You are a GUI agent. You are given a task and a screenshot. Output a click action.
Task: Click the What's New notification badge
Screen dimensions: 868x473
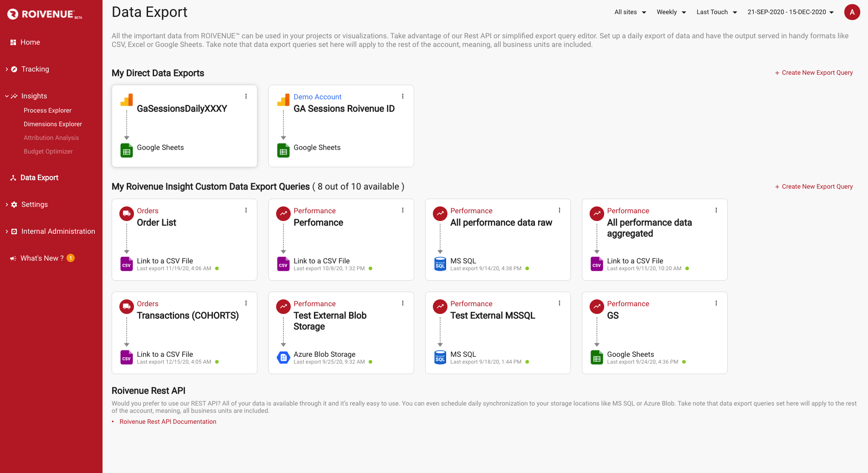pyautogui.click(x=71, y=258)
